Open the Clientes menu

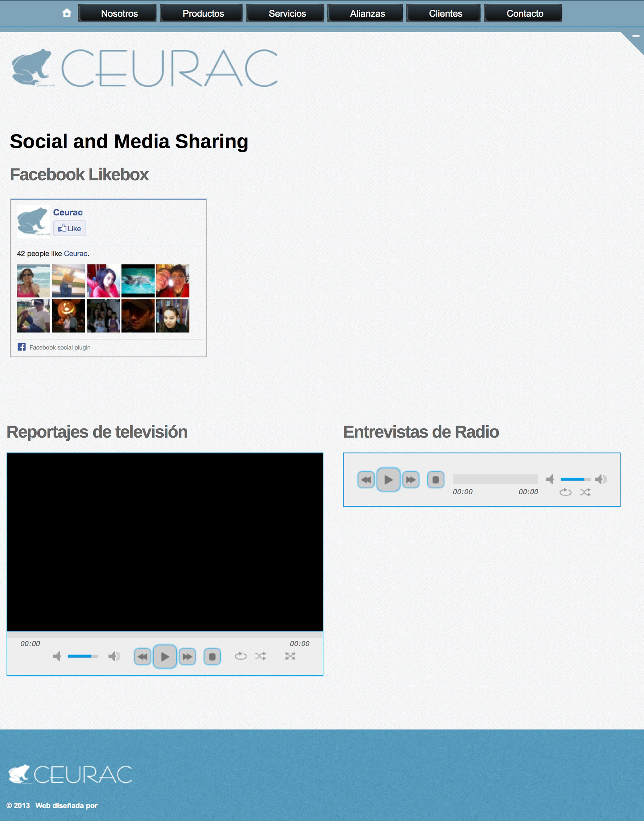coord(444,13)
